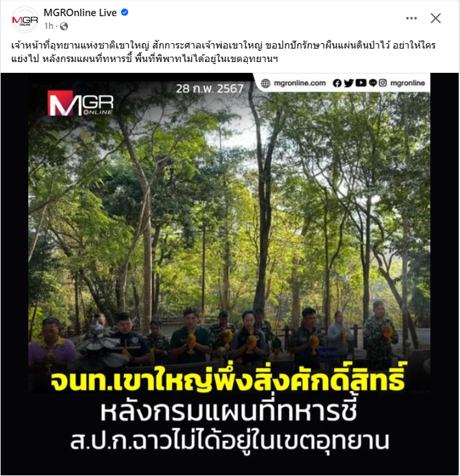Click the Instagram icon in the banner

pyautogui.click(x=383, y=83)
